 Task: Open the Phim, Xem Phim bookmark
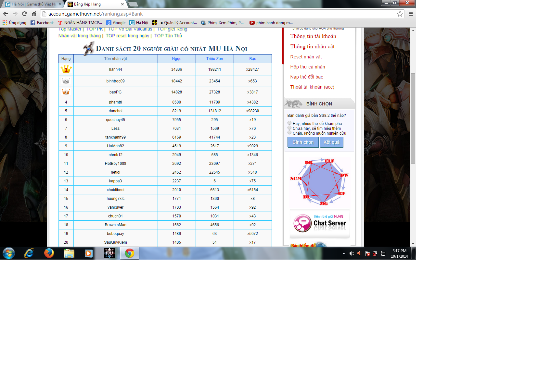tap(222, 23)
